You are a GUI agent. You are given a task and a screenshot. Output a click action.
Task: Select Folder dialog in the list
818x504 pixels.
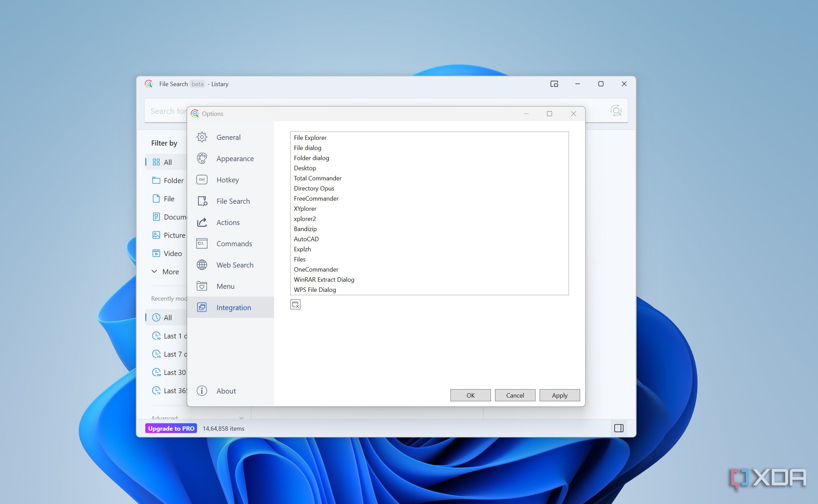429,158
